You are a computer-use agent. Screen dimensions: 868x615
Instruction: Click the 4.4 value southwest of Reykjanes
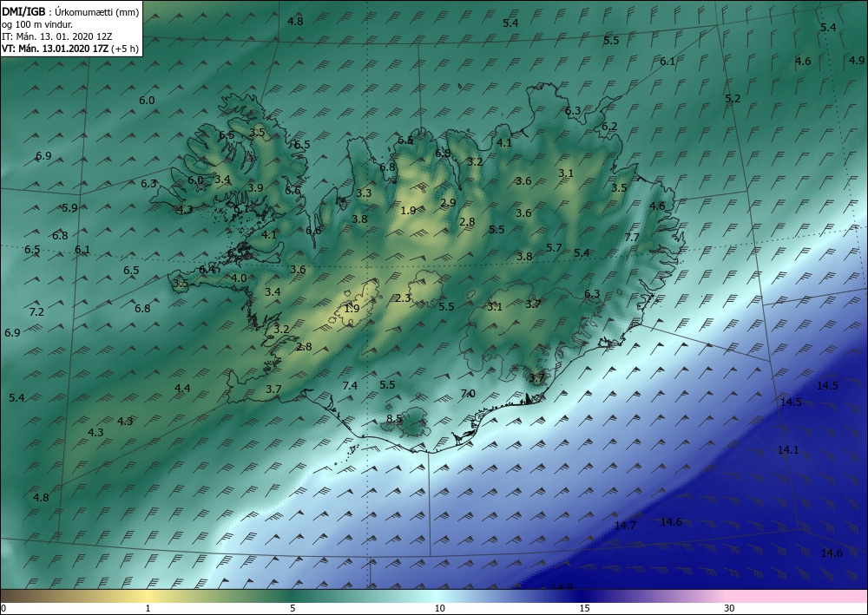pos(182,389)
